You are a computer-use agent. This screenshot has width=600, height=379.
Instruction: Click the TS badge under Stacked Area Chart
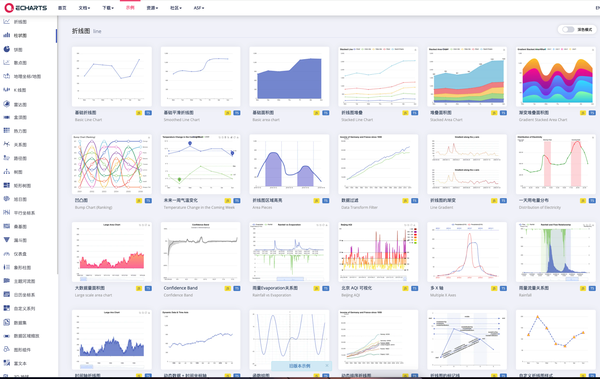503,113
